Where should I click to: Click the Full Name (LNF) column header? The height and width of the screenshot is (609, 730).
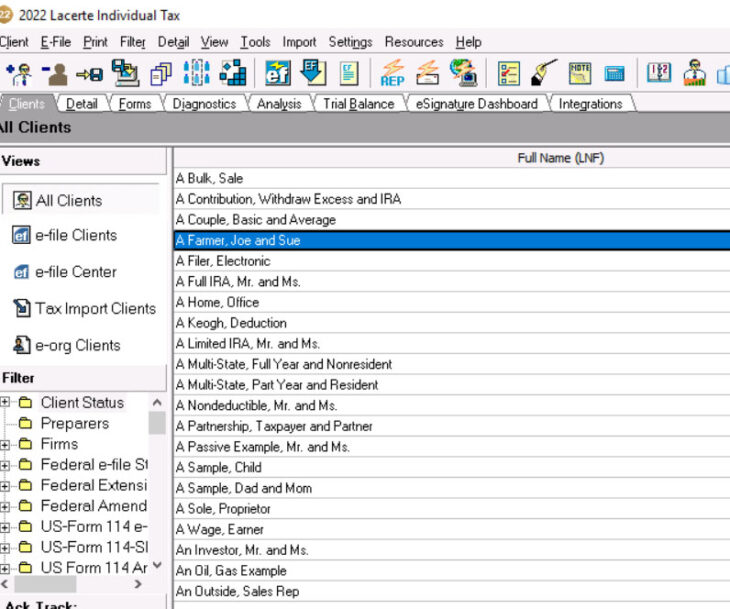560,158
